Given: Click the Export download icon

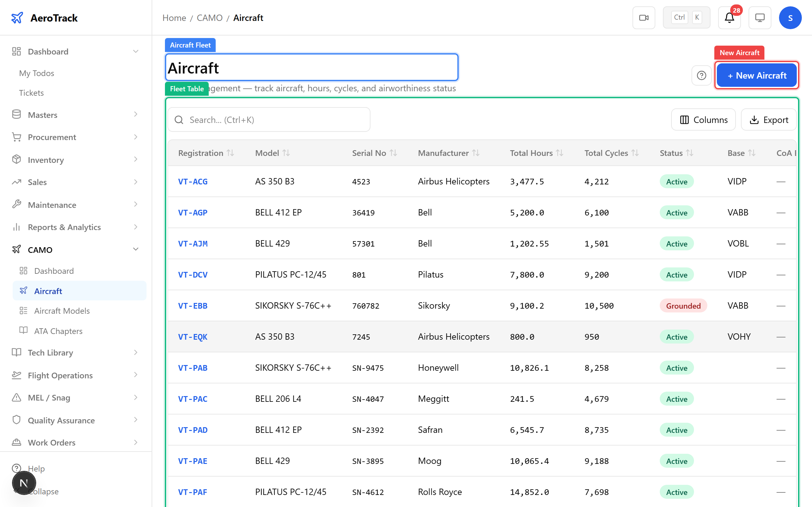Looking at the screenshot, I should [754, 119].
